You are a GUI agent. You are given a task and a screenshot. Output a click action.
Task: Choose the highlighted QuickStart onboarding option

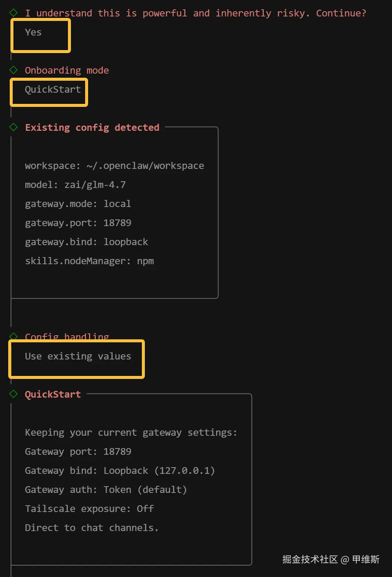pyautogui.click(x=53, y=90)
